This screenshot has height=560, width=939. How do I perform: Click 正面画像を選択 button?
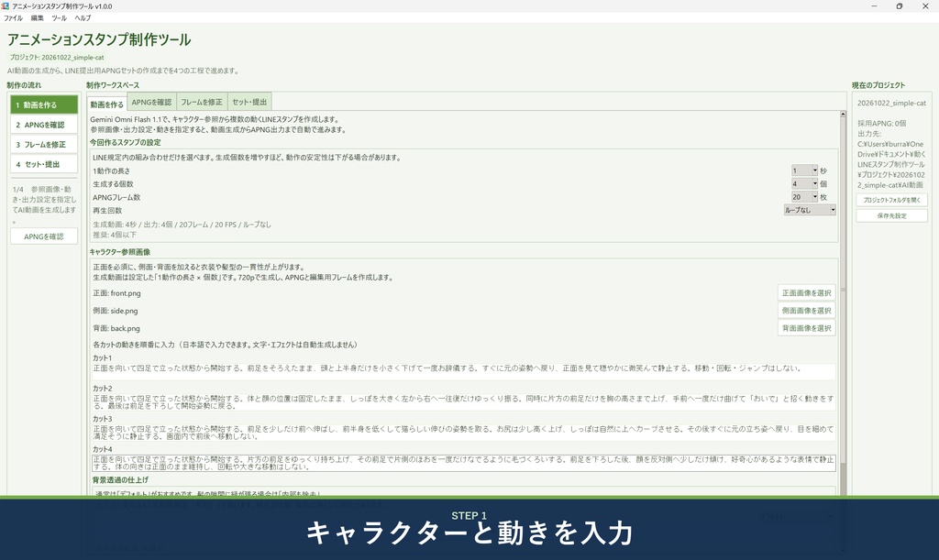tap(807, 292)
